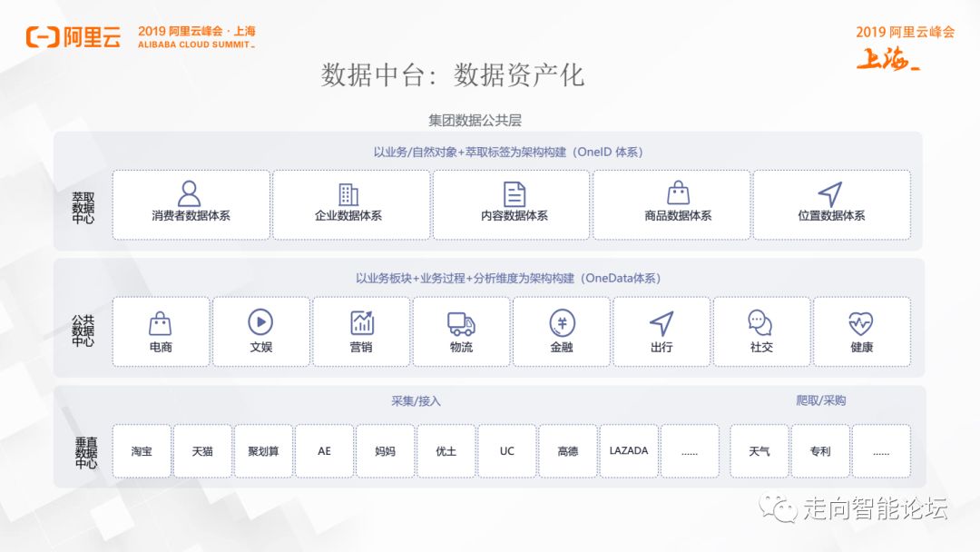Image resolution: width=980 pixels, height=552 pixels.
Task: Click the 电商 label
Action: point(161,347)
